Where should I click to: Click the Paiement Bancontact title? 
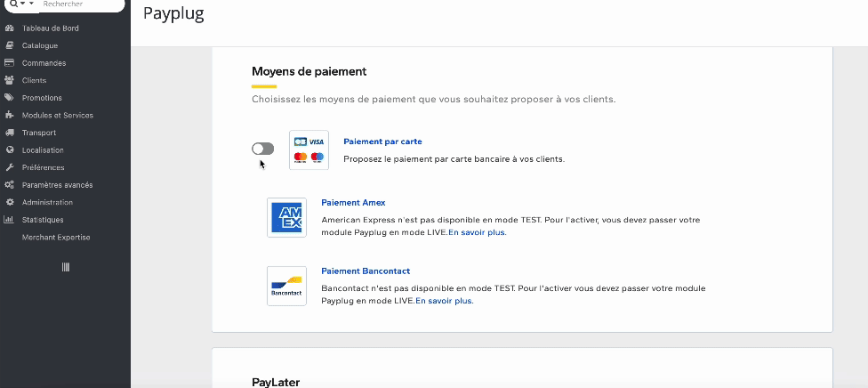click(x=366, y=271)
